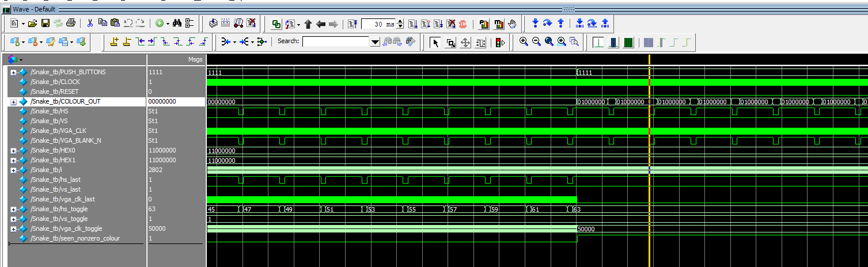868x267 pixels.
Task: Open a file with the folder icon
Action: 32,24
